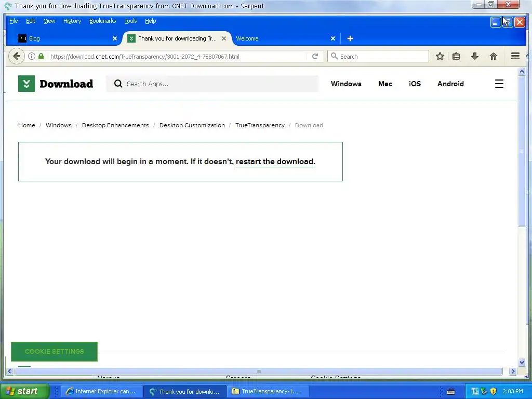The height and width of the screenshot is (399, 532).
Task: Click the horizontal scrollbar thumb
Action: coord(259,371)
